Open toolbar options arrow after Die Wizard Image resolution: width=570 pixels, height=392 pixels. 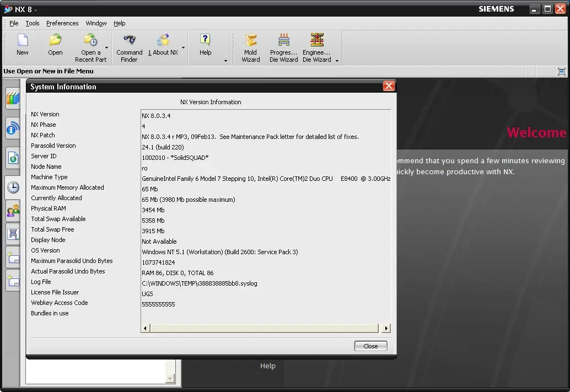[337, 61]
